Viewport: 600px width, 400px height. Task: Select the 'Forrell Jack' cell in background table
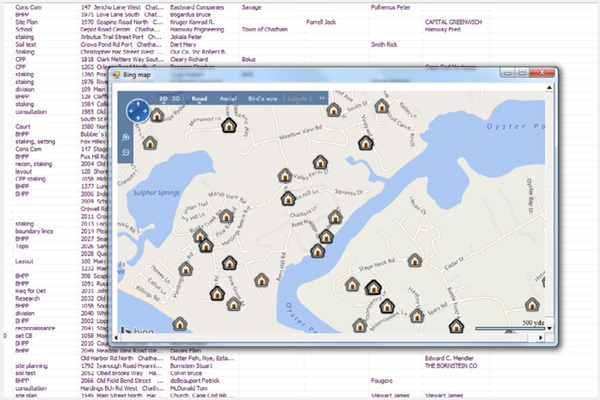[321, 22]
